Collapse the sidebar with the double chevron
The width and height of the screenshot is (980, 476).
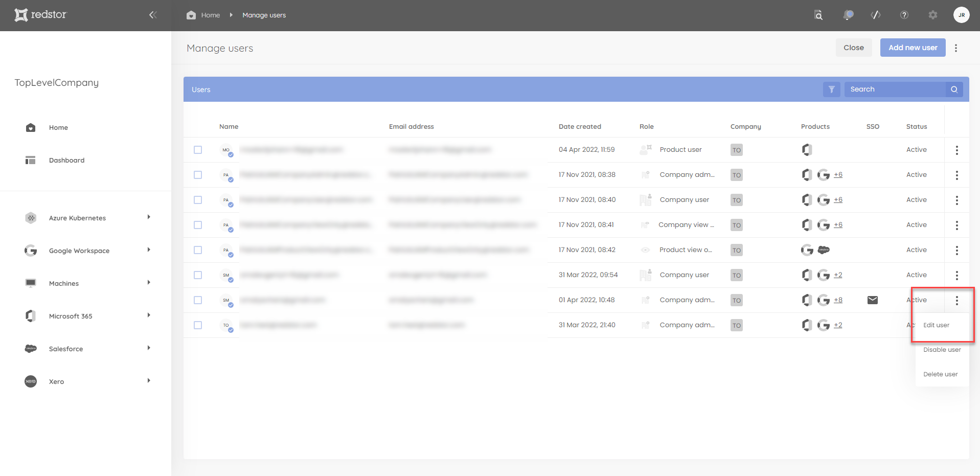tap(152, 15)
